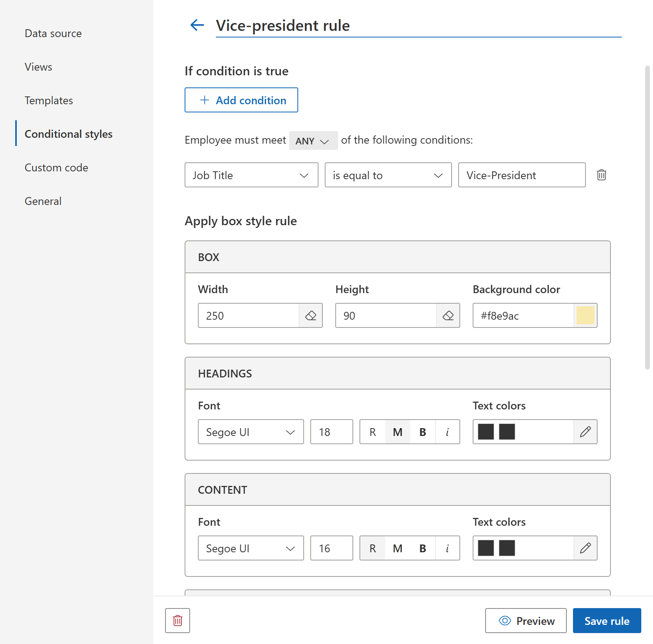Delete the rule using bottom trash icon

[x=178, y=621]
